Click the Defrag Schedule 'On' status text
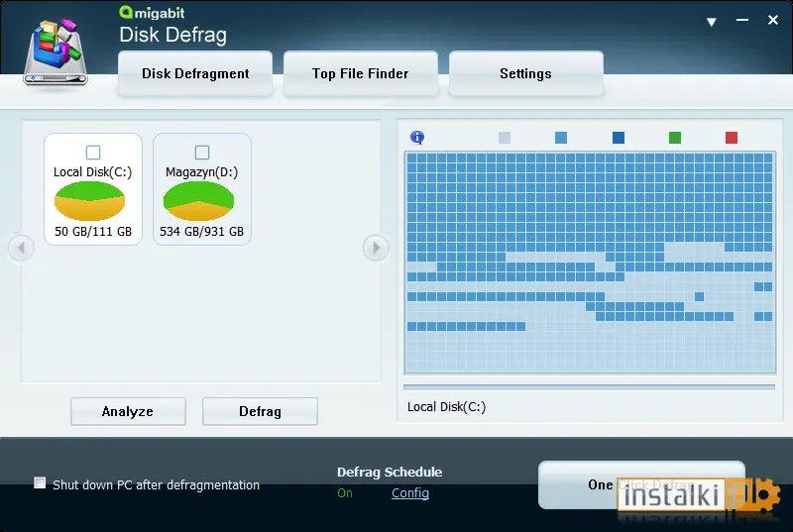Screen dimensions: 793x532 tap(345, 493)
